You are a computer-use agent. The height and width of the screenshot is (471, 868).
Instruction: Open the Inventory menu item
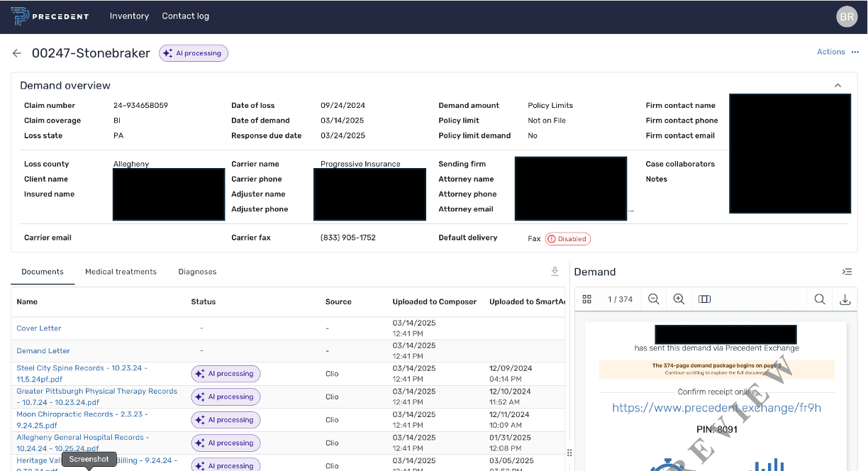(x=129, y=16)
